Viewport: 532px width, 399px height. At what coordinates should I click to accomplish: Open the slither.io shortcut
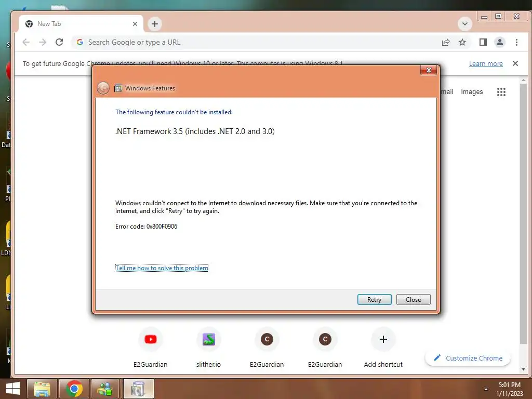tap(208, 348)
